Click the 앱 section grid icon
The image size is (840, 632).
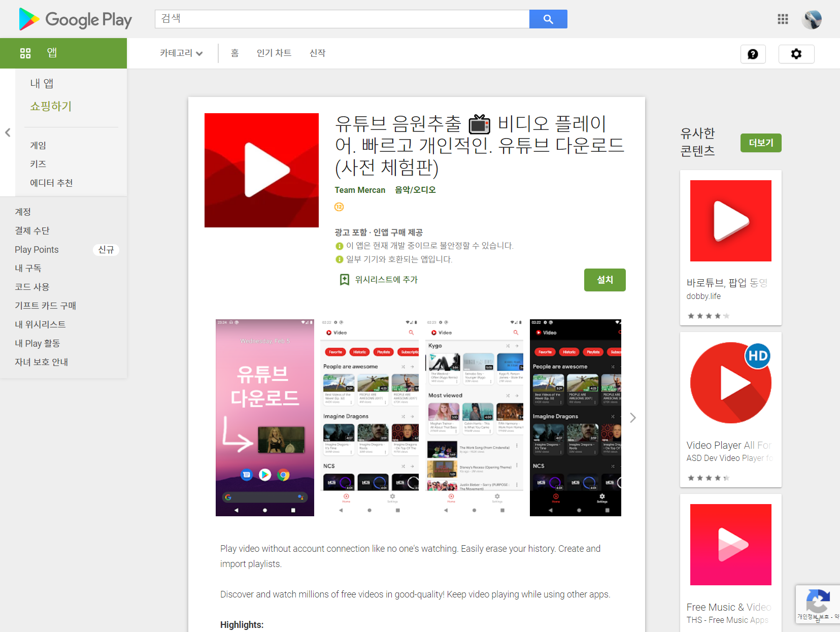pyautogui.click(x=25, y=53)
